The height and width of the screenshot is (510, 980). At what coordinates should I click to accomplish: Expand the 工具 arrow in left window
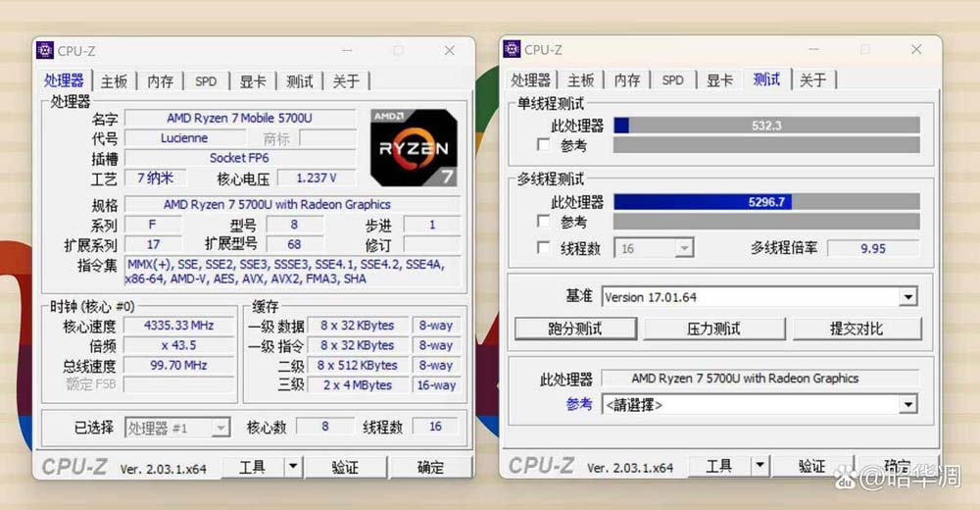(x=293, y=468)
